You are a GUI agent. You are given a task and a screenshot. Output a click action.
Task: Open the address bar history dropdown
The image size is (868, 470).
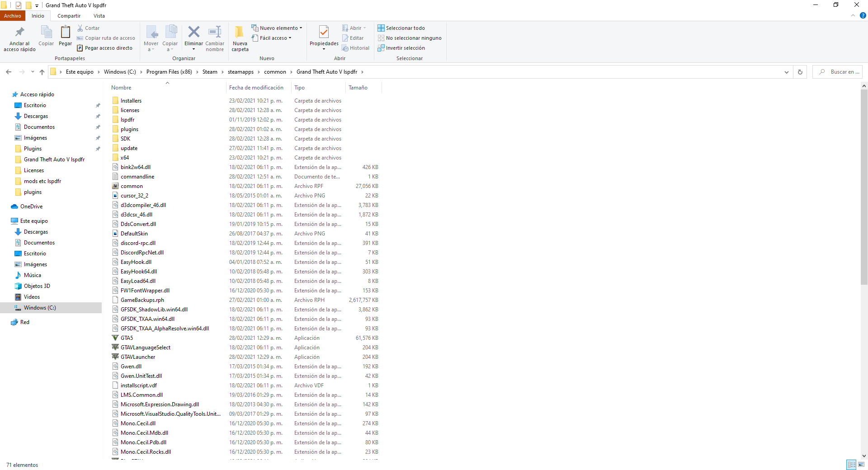(x=786, y=72)
